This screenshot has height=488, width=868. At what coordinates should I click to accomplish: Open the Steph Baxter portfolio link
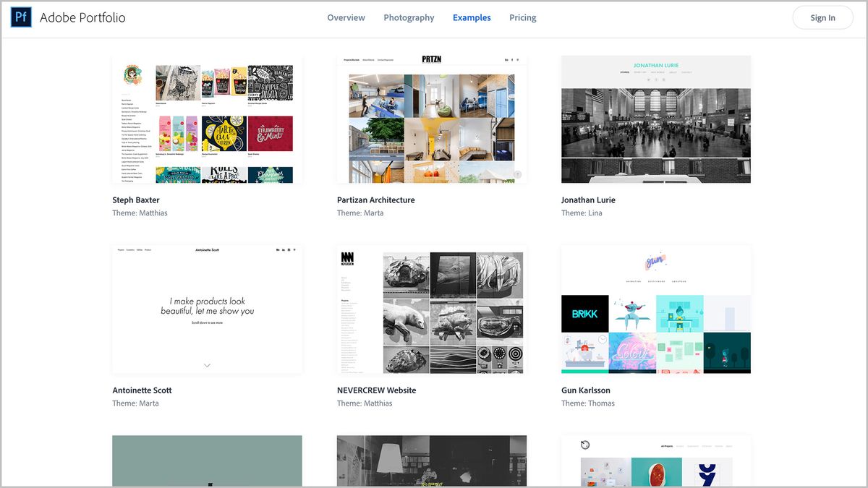(135, 200)
